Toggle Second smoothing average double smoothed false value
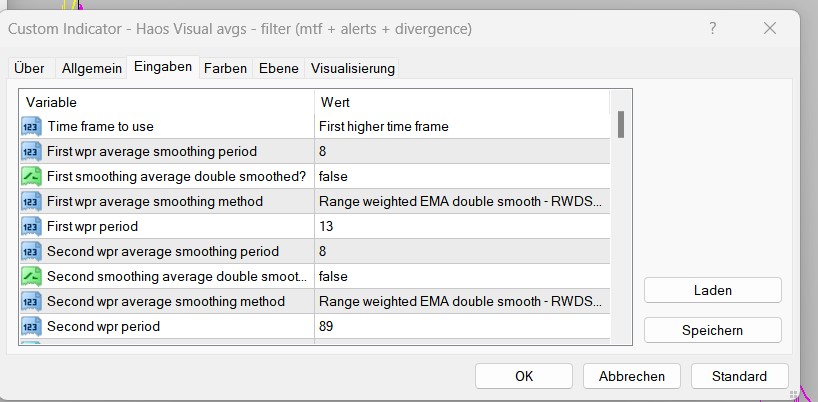818x402 pixels. [460, 277]
